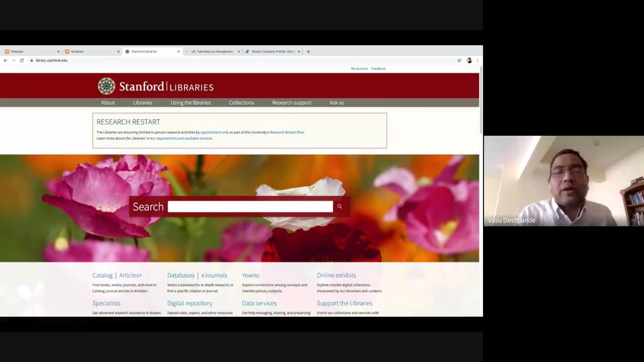Viewport: 644px width, 362px height.
Task: Close the second Modules tab
Action: point(118,51)
